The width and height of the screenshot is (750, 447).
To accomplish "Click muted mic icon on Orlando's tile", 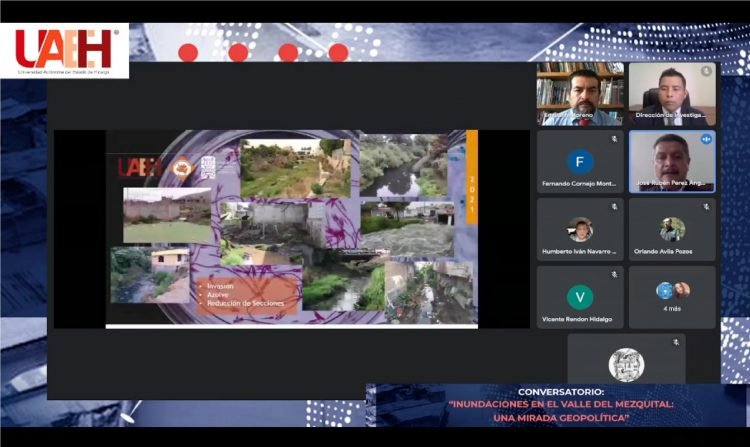I will pyautogui.click(x=706, y=207).
